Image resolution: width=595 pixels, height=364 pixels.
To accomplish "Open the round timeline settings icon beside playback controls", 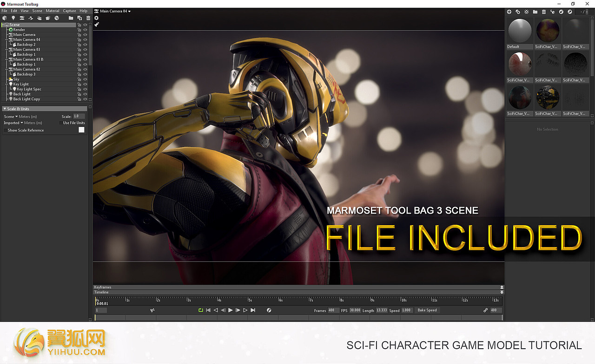I will click(x=269, y=310).
